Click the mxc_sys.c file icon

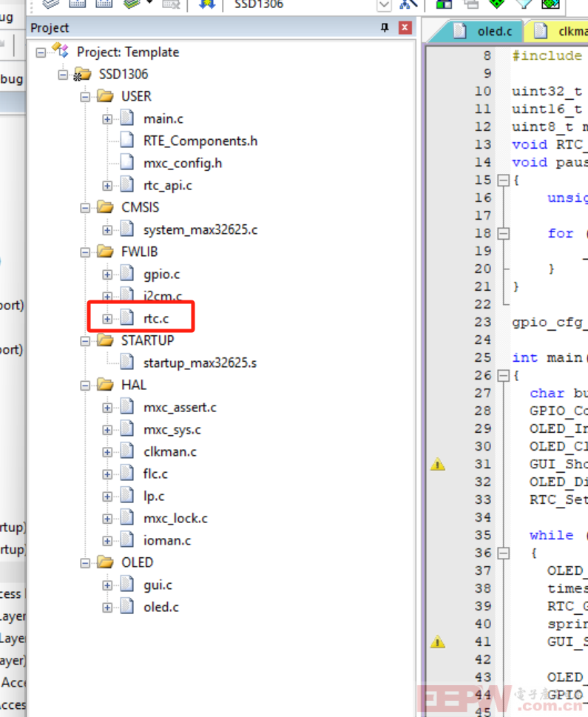(127, 429)
